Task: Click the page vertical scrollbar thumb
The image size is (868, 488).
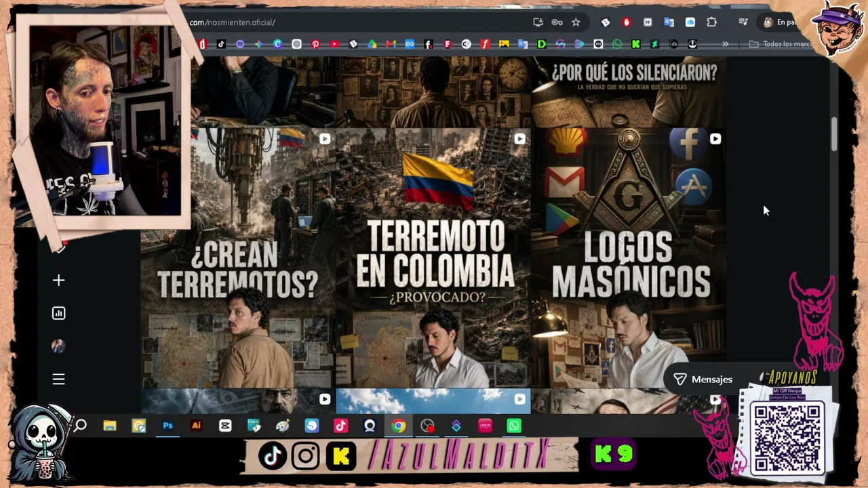Action: [834, 134]
